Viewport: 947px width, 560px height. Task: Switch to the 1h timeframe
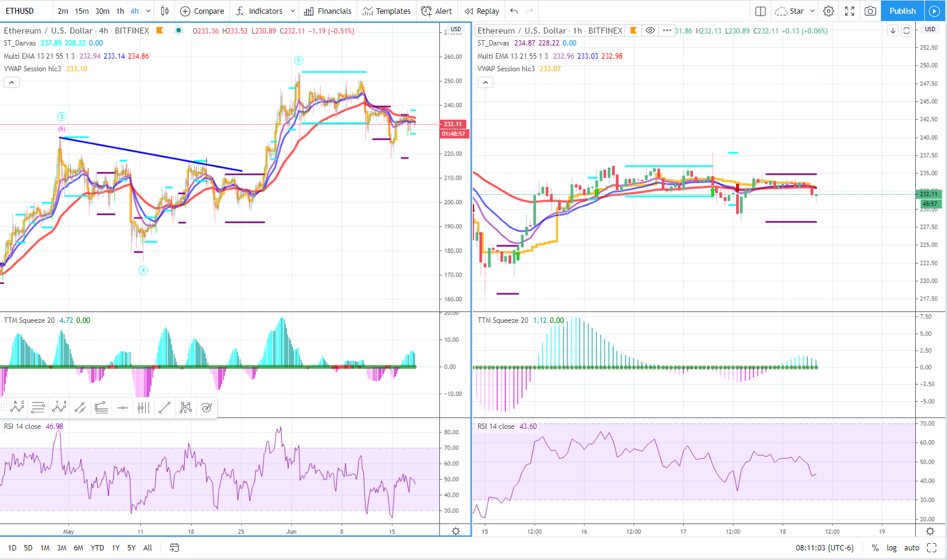coord(120,11)
